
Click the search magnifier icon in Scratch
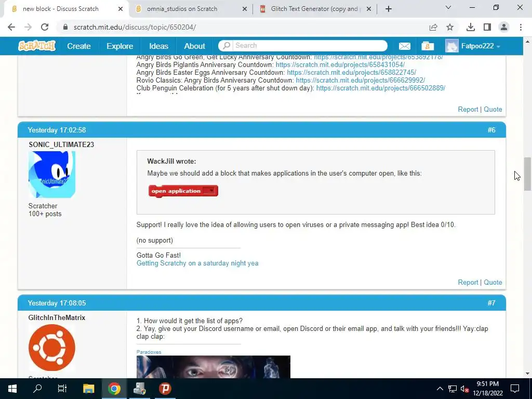tap(227, 46)
